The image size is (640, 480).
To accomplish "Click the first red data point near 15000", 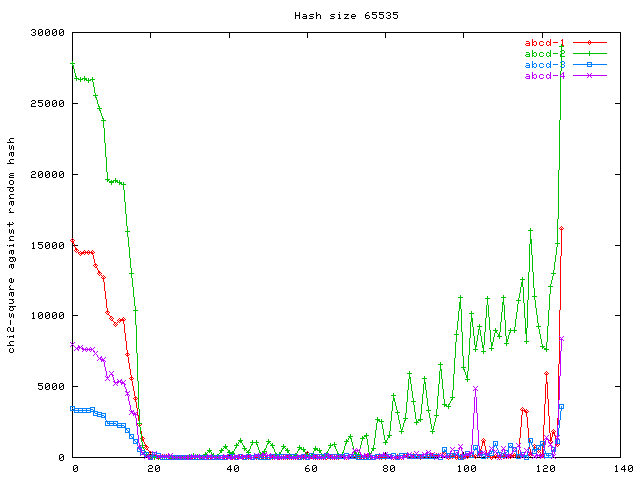I will (73, 241).
